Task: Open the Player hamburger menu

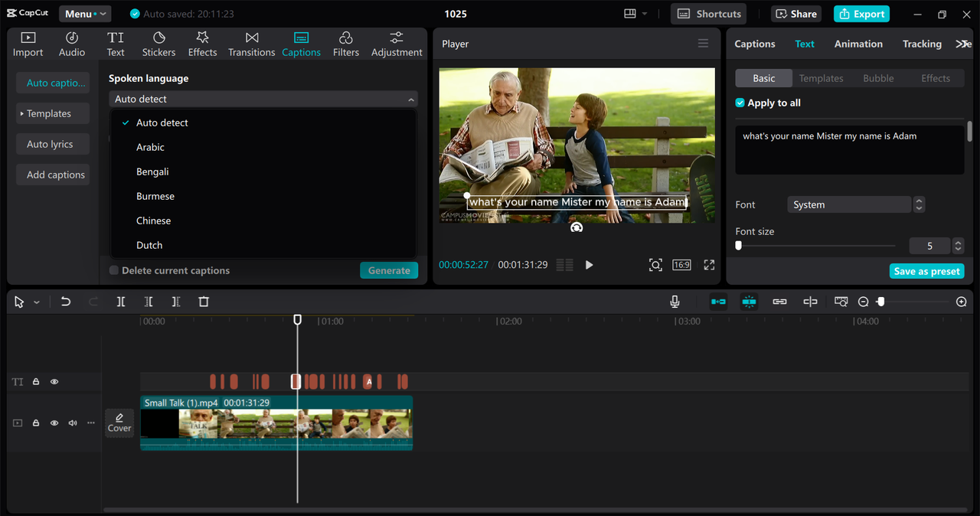Action: click(703, 44)
